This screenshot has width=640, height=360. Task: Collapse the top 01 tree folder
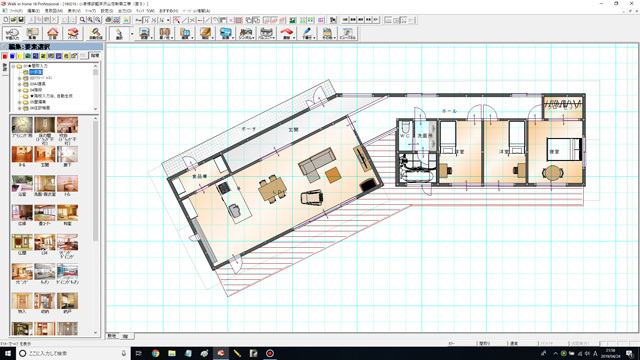click(13, 66)
